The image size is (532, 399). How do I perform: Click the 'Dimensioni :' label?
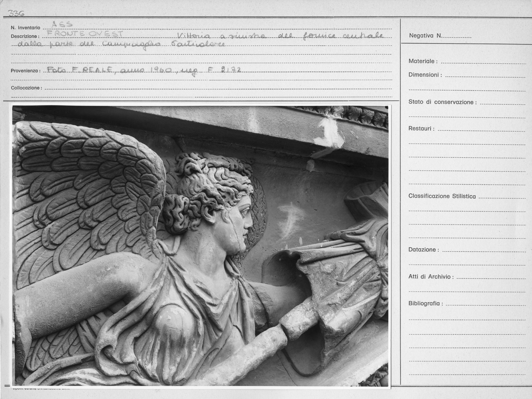coord(425,75)
